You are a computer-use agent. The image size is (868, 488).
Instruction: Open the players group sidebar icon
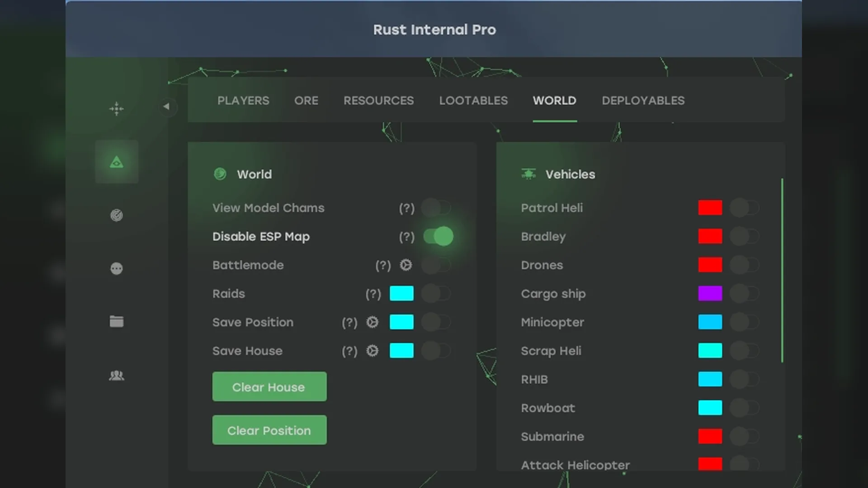[117, 375]
